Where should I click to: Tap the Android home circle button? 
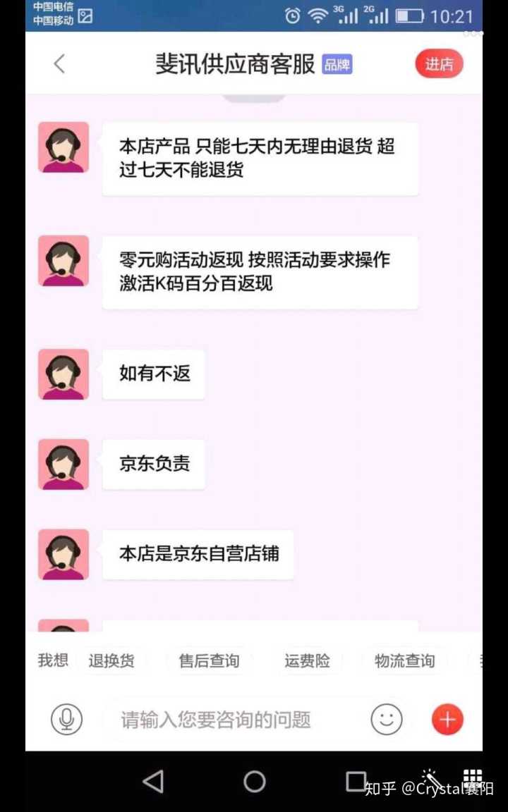[255, 782]
